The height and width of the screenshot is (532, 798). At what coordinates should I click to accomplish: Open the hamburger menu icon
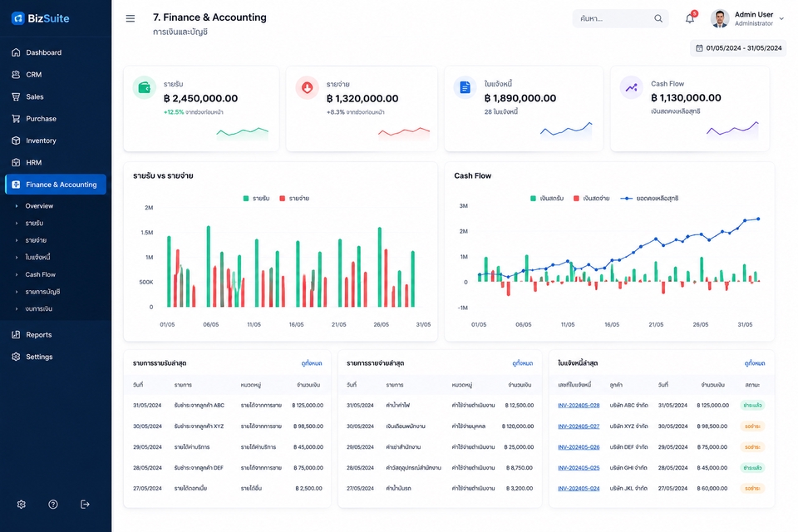[x=131, y=19]
